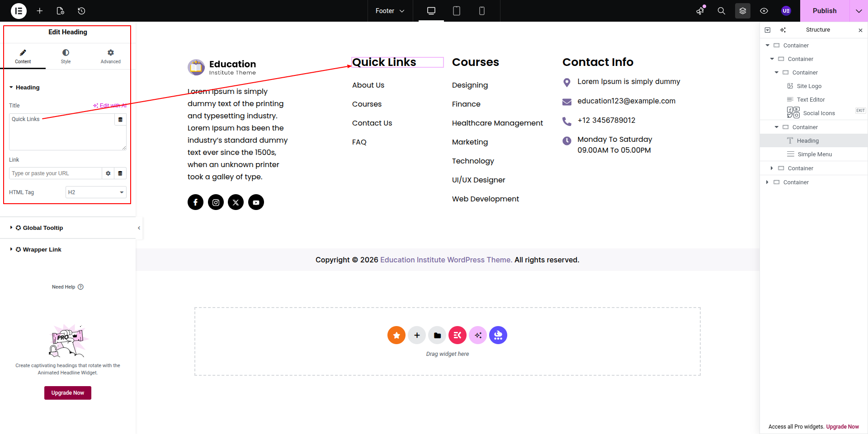Open the HTML Tag H2 dropdown
This screenshot has height=434, width=868.
(96, 192)
